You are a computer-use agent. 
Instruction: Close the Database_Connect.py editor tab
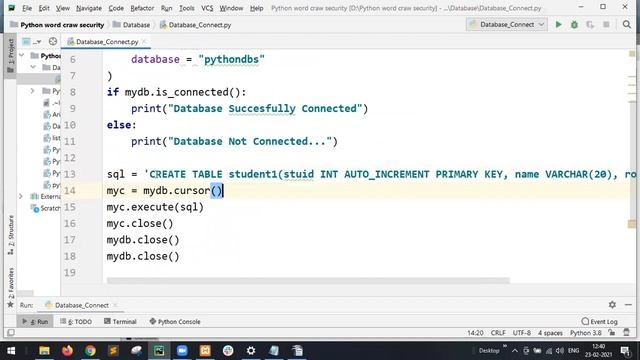pyautogui.click(x=144, y=41)
